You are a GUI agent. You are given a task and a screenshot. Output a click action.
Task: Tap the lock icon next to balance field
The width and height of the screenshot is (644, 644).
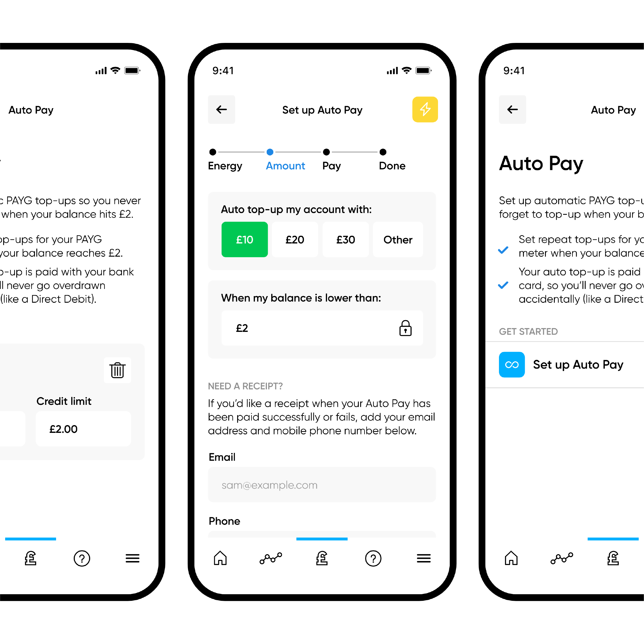pos(406,329)
